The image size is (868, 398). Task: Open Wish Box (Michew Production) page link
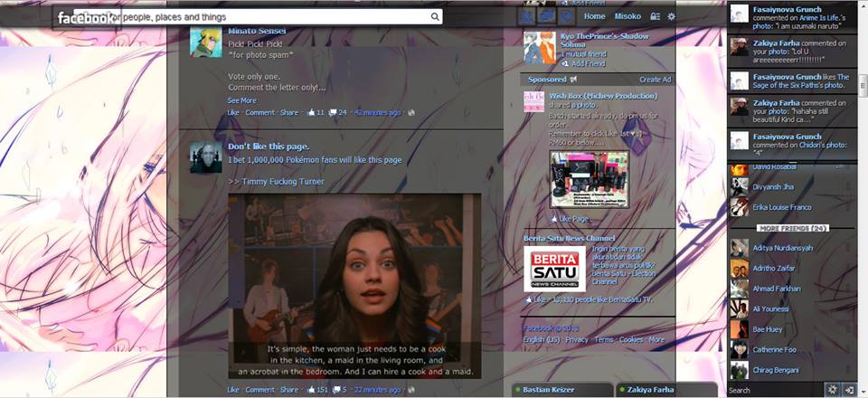pyautogui.click(x=603, y=96)
